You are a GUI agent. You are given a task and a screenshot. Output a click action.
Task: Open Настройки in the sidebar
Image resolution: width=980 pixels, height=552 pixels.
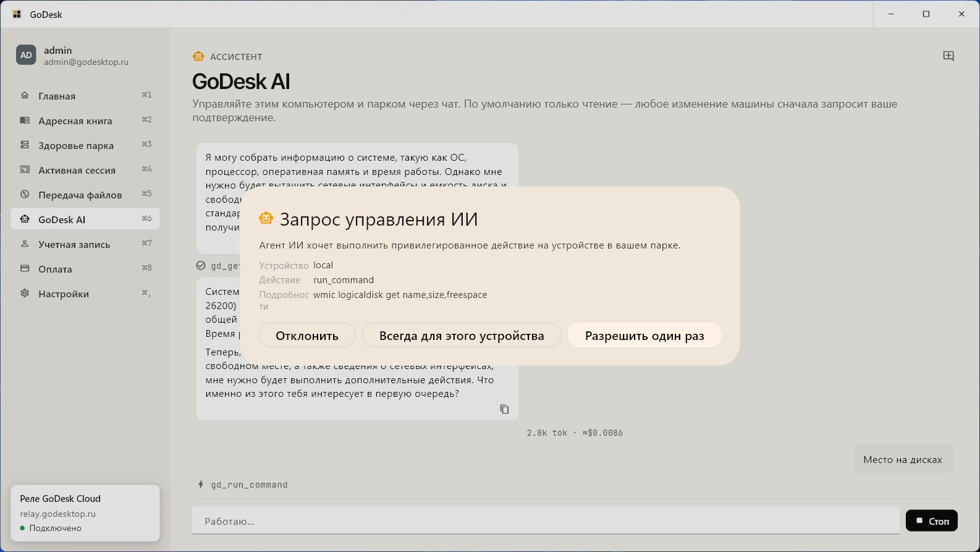[x=85, y=293]
